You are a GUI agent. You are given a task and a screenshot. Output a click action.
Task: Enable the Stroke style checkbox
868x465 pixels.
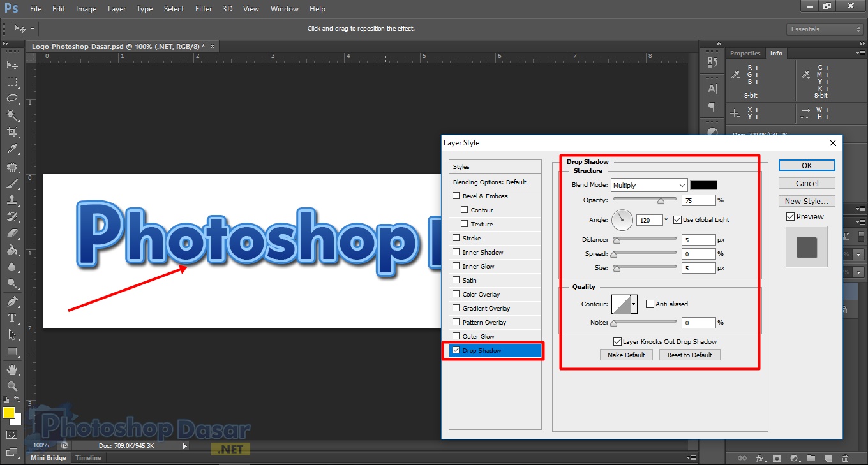click(x=456, y=238)
